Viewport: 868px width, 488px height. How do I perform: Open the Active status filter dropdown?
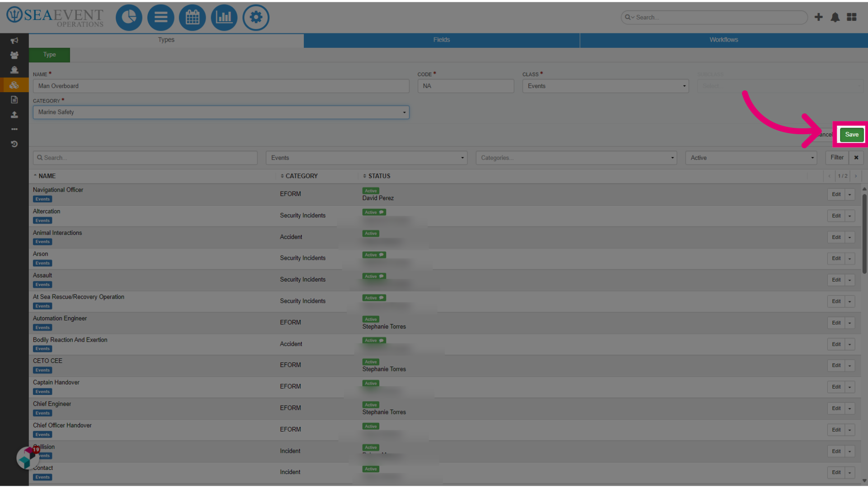pyautogui.click(x=751, y=158)
